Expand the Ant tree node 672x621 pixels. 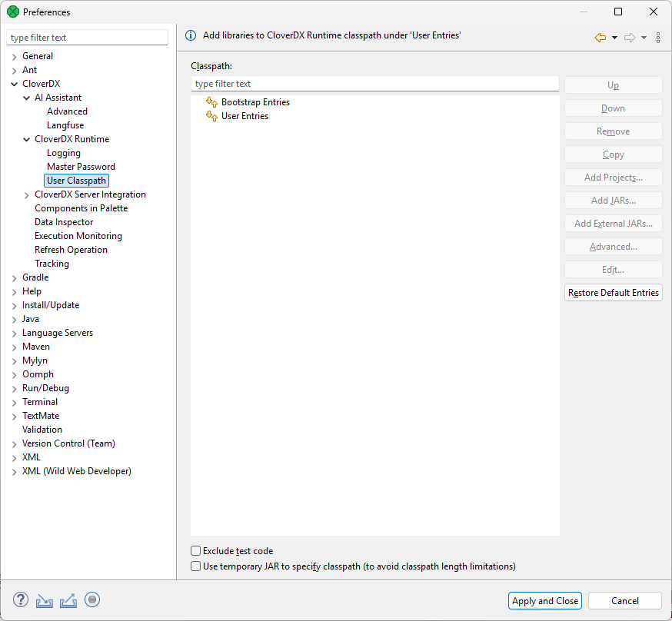coord(14,70)
